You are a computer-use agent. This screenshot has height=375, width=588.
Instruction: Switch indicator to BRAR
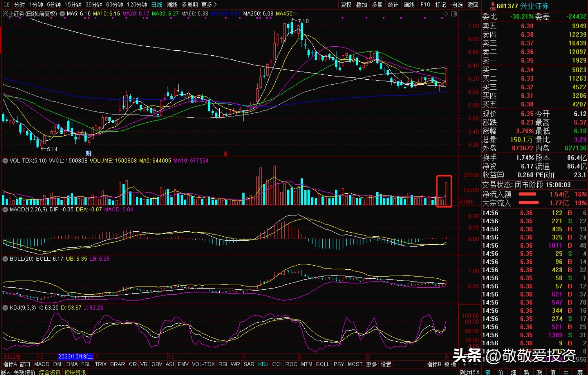coord(118,365)
